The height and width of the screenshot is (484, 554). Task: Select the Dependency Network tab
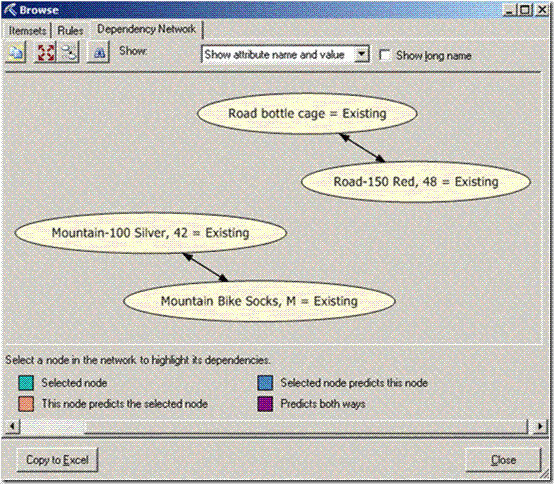pos(146,29)
